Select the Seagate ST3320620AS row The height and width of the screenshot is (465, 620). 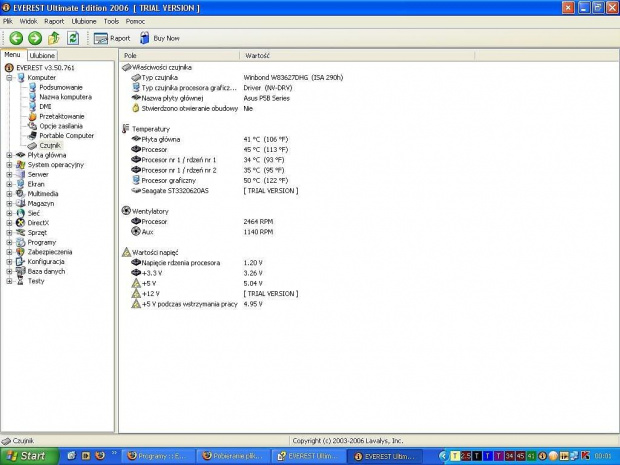tap(215, 191)
